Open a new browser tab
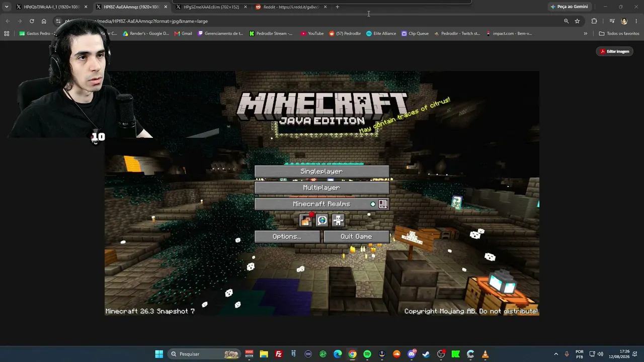The height and width of the screenshot is (362, 644). [x=337, y=7]
